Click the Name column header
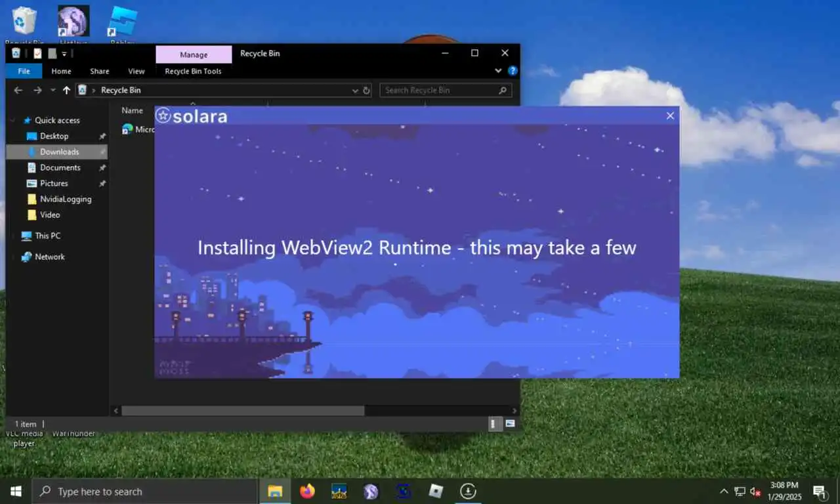The width and height of the screenshot is (840, 504). tap(132, 111)
